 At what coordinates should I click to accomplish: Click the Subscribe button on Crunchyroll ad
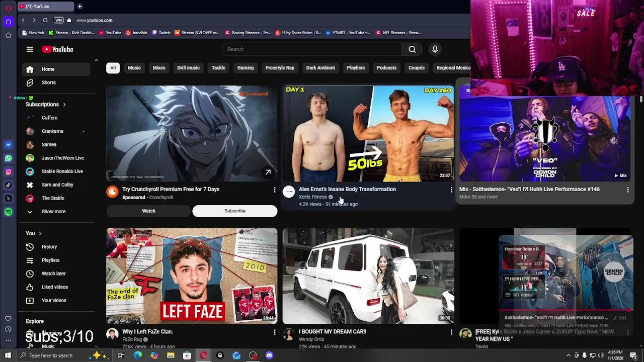point(235,211)
